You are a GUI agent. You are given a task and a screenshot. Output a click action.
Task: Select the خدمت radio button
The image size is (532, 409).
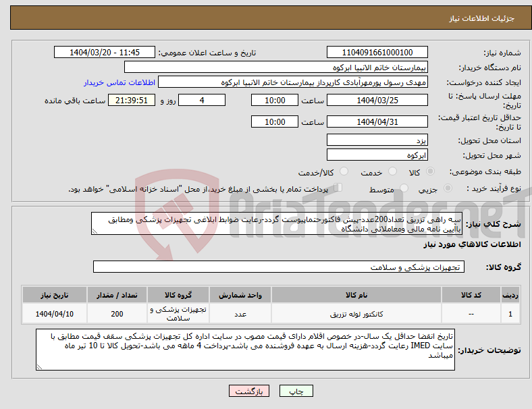[392, 171]
